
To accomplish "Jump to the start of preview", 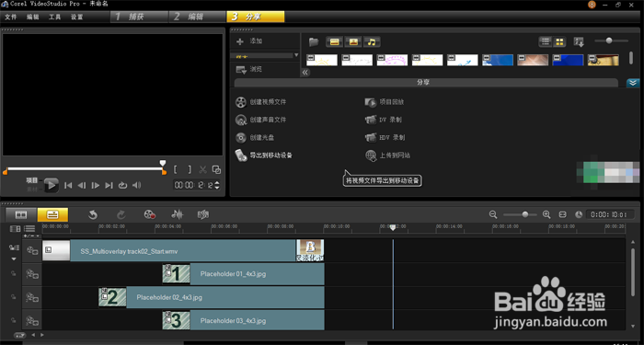I will (68, 186).
